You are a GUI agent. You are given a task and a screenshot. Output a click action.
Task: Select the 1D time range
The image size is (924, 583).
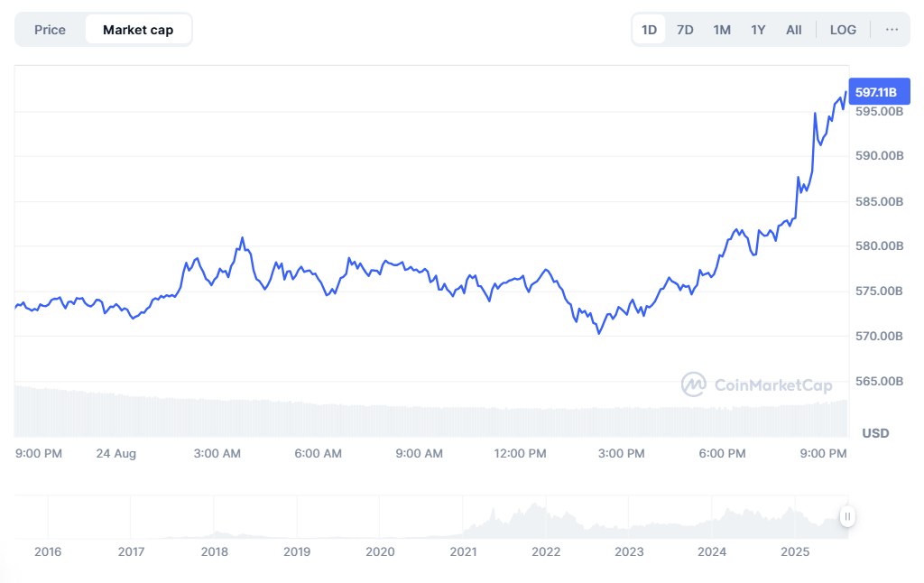click(649, 30)
